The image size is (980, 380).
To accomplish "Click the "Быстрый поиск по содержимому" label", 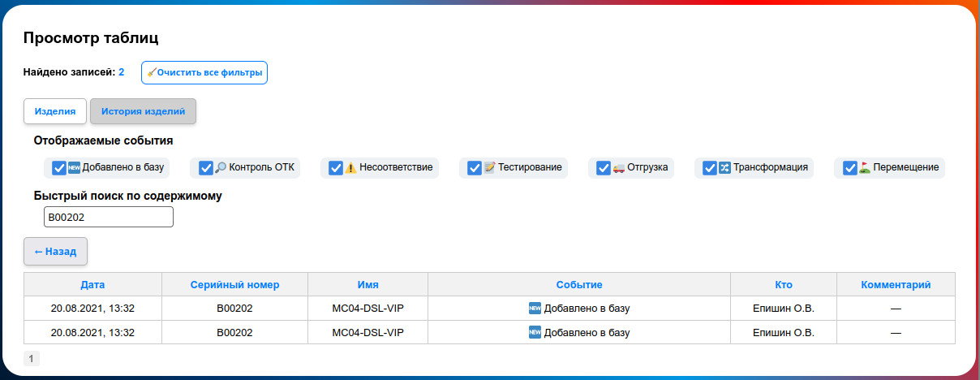I will [127, 196].
